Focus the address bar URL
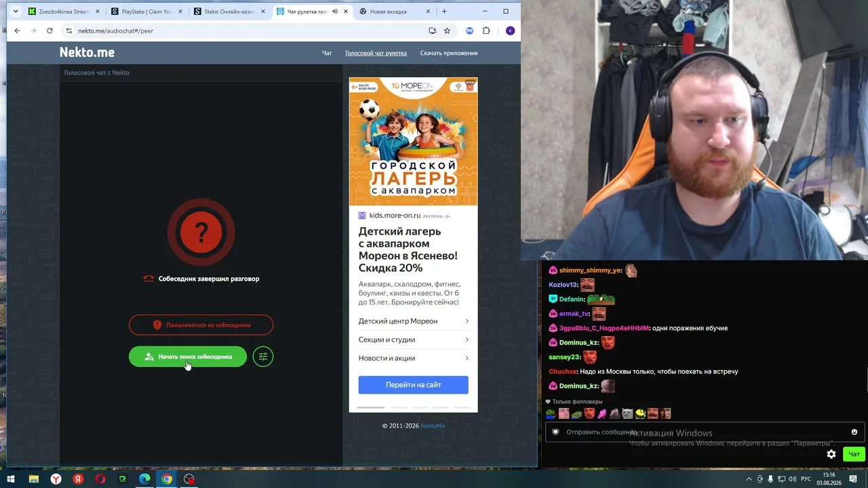The image size is (868, 488). point(115,30)
